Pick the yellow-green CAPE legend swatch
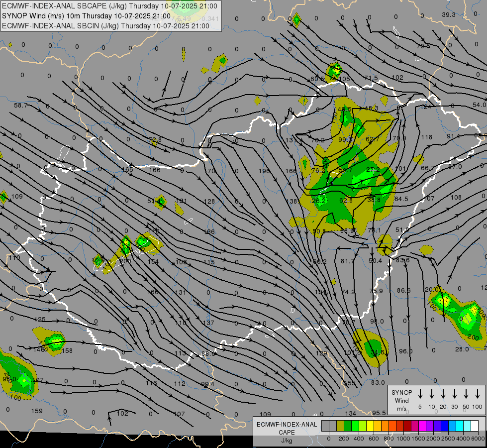The height and width of the screenshot is (448, 487). tap(363, 426)
